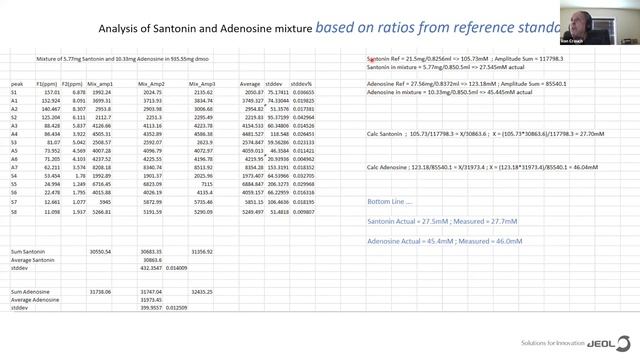Click F1 value '157.01' in row S1
Screen dimensions: 640x360
click(x=52, y=93)
